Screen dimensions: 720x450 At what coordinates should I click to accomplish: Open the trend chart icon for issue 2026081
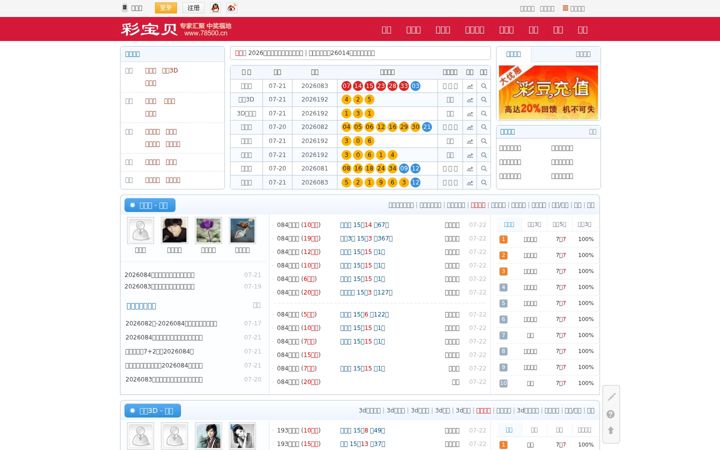[x=470, y=169]
